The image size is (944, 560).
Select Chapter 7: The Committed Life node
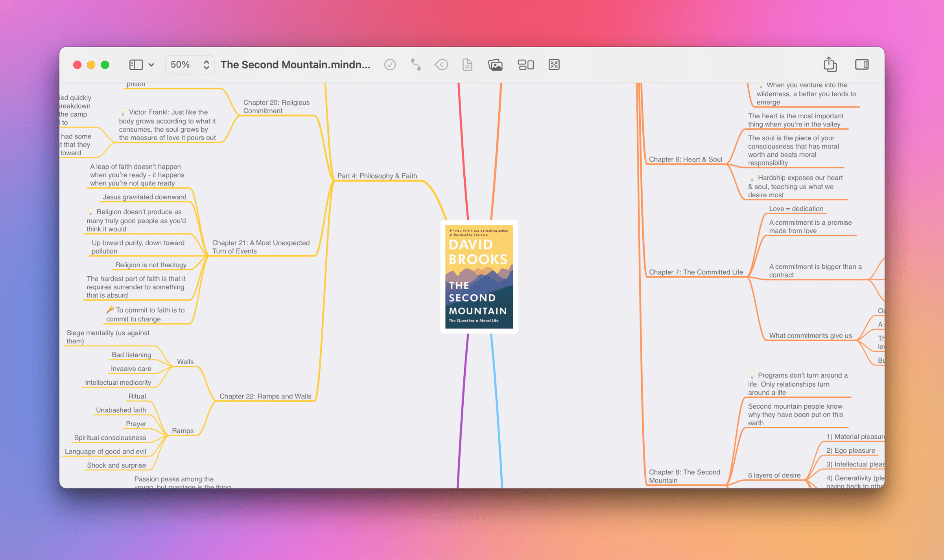click(x=696, y=272)
